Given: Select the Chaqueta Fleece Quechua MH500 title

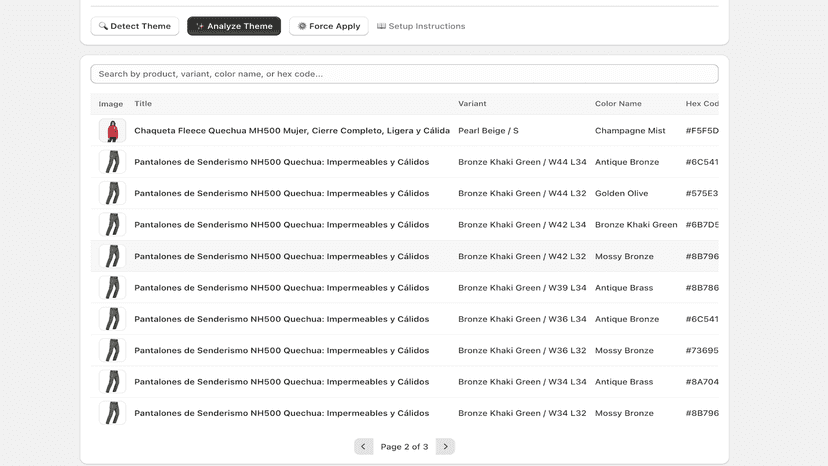Looking at the screenshot, I should [x=292, y=131].
